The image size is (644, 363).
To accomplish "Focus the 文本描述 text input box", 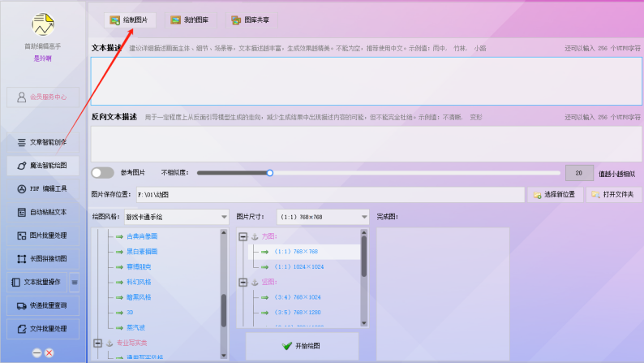I will pos(367,81).
